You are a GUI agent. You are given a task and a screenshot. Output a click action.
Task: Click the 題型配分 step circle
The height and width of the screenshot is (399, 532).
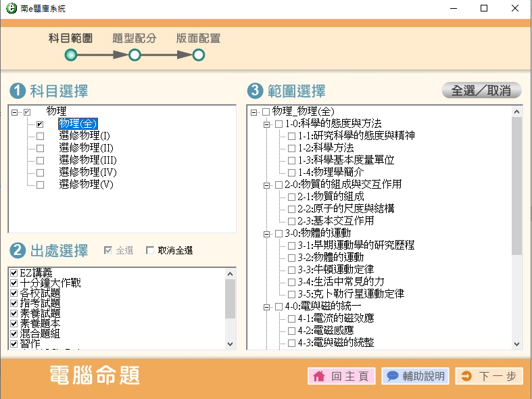click(x=135, y=55)
